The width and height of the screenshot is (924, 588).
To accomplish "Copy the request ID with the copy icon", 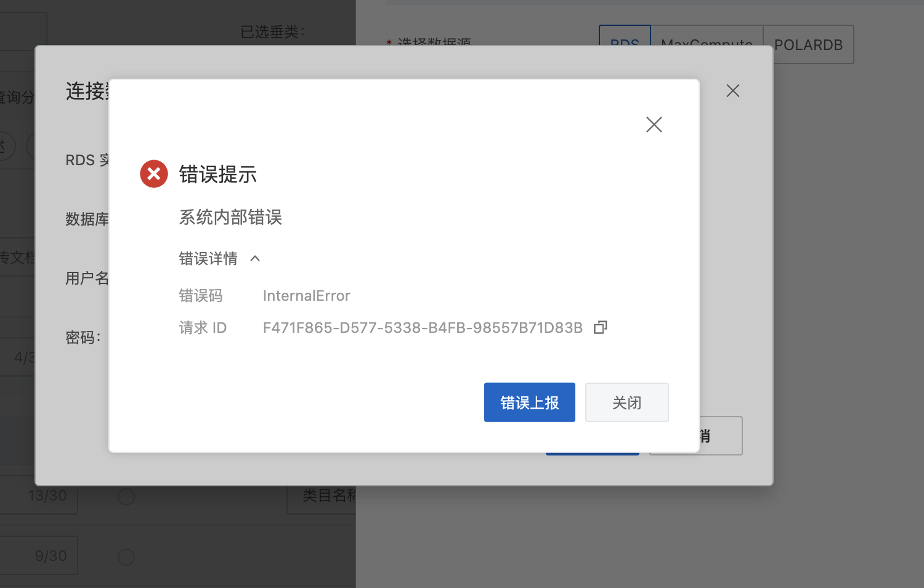I will tap(601, 327).
